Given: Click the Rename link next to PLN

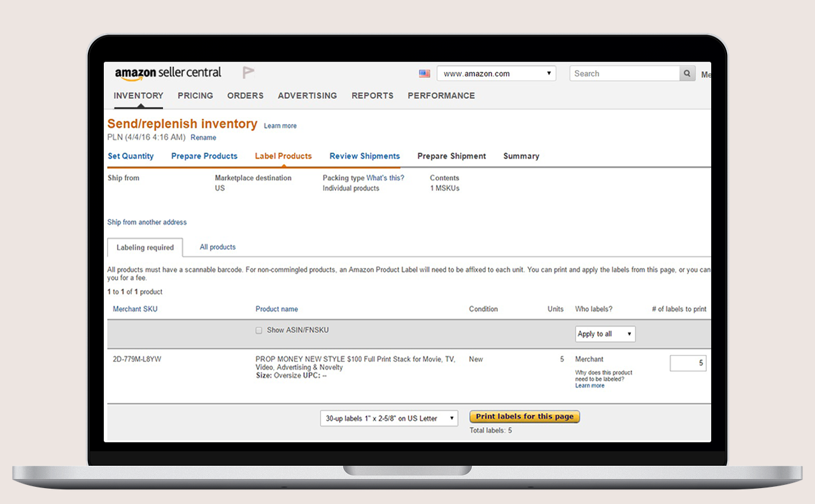Looking at the screenshot, I should (x=203, y=137).
